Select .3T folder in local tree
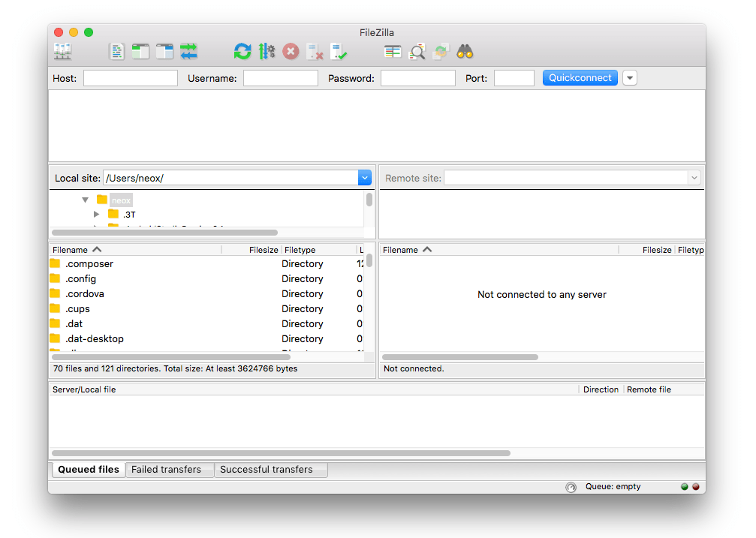 129,215
